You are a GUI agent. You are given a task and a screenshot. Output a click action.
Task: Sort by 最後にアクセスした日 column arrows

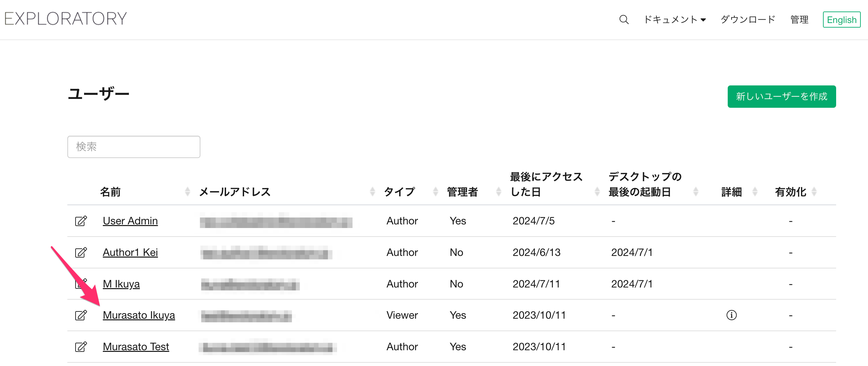click(x=597, y=192)
